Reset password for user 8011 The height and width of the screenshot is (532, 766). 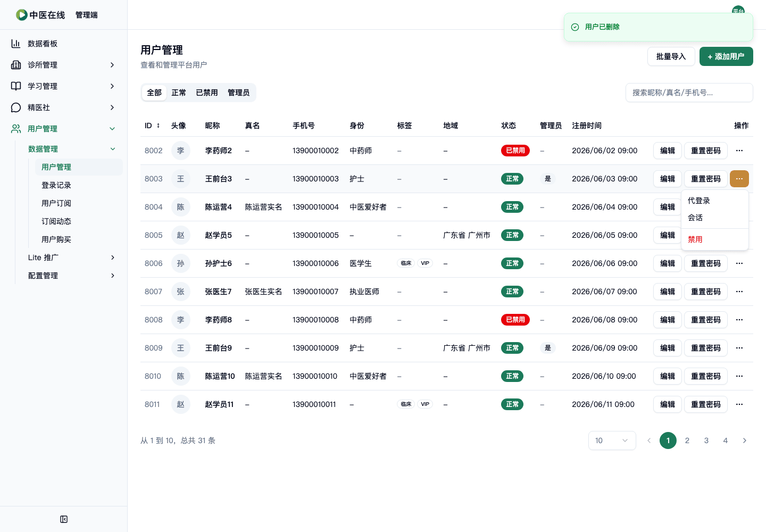tap(706, 404)
